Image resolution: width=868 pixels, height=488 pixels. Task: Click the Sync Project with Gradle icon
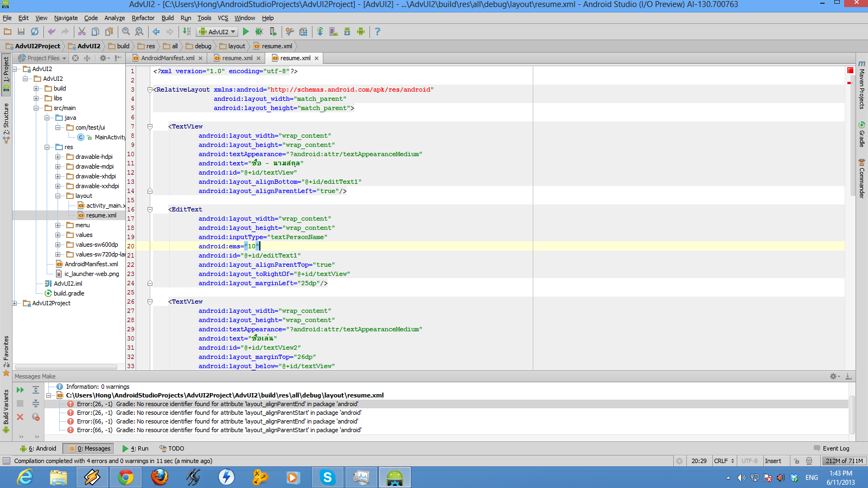pos(320,32)
